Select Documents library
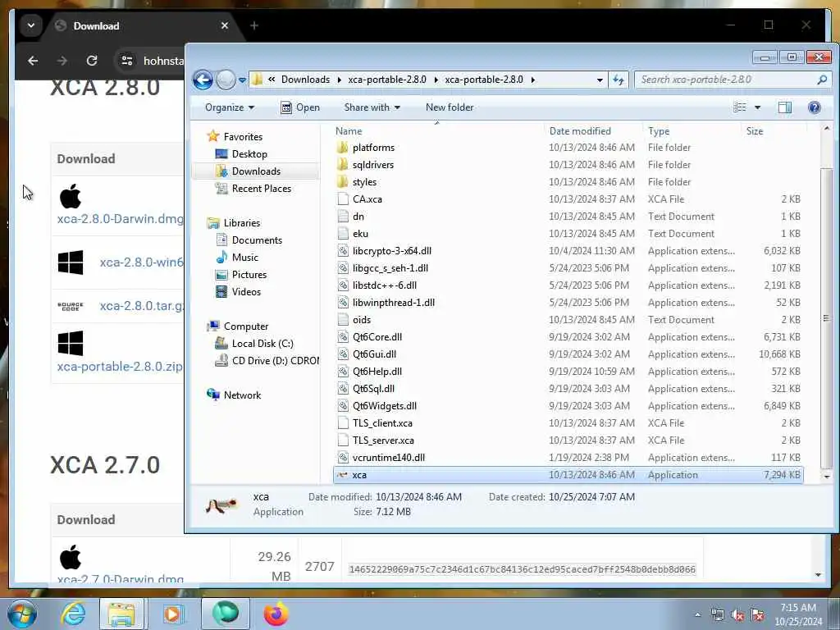This screenshot has height=630, width=840. pos(249,240)
